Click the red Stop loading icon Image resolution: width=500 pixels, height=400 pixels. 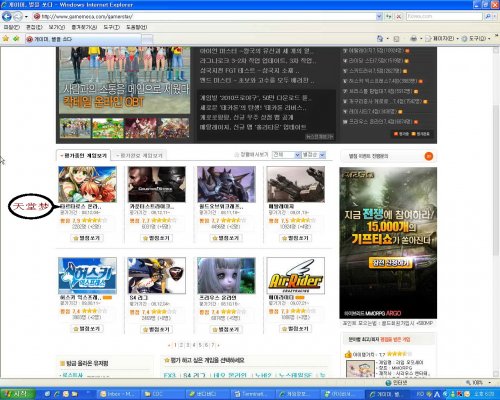coord(398,16)
